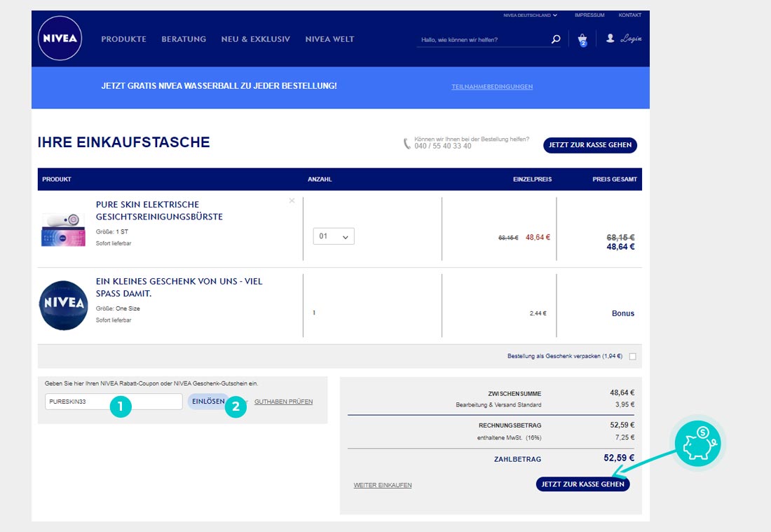Expand the NIVEA Deutschland country selector
Screen dimensions: 771x532
pyautogui.click(x=530, y=15)
